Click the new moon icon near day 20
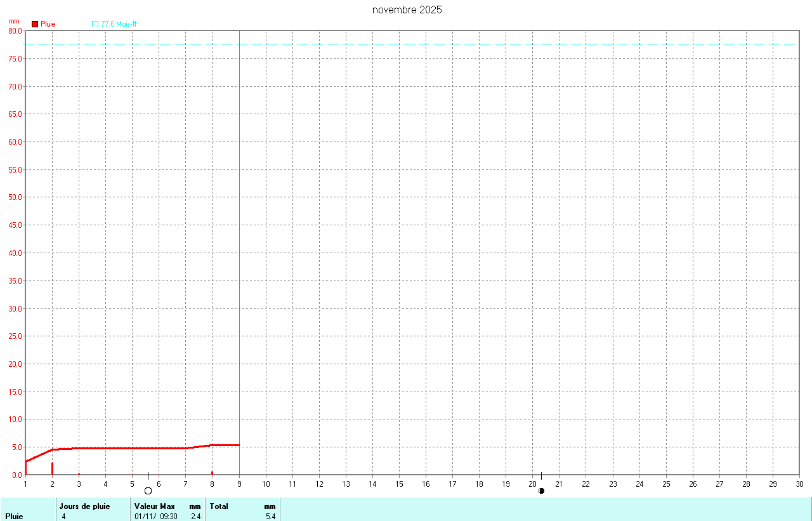Screen dimensions: 812x521 (x=541, y=491)
